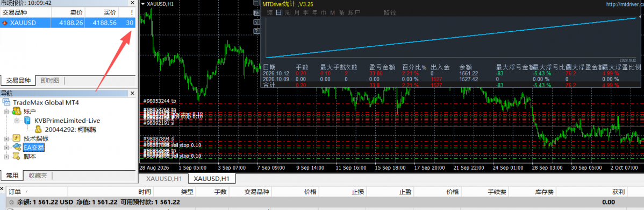Click the triangle before XAUUSD,H1 chart title
Screen dimensions: 644x210
click(142, 4)
